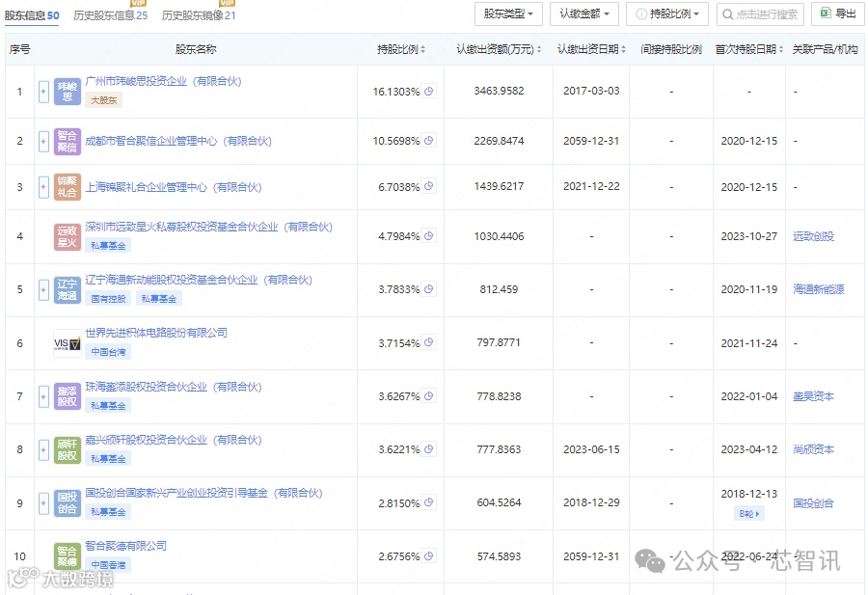This screenshot has width=868, height=595.
Task: Click the 辽宁海通 shareholder logo
Action: point(68,289)
